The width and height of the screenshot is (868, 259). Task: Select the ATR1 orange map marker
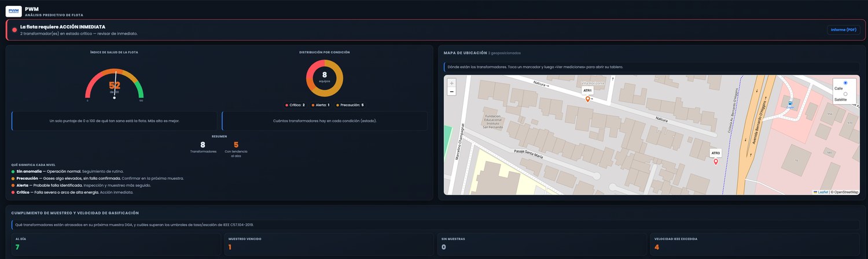click(588, 99)
